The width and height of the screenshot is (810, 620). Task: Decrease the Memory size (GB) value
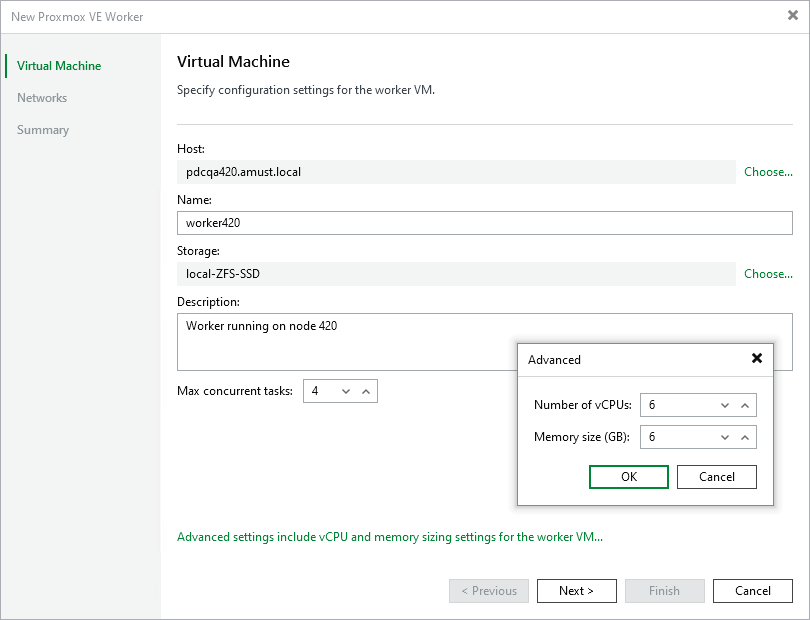pyautogui.click(x=725, y=437)
